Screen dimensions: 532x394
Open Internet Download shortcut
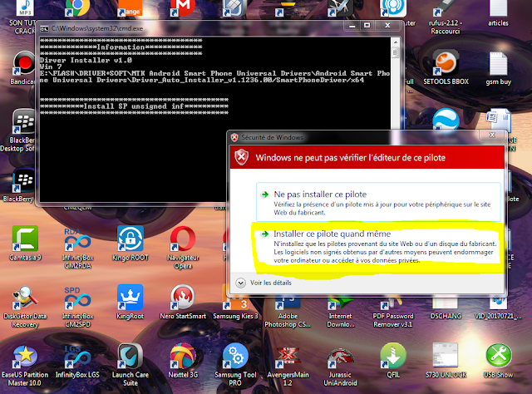[x=340, y=312]
